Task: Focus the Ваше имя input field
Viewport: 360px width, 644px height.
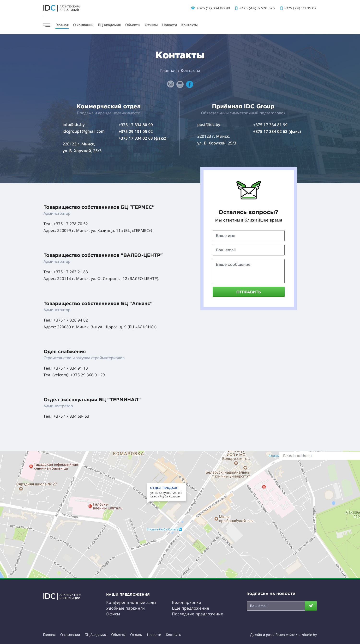Action: 248,235
